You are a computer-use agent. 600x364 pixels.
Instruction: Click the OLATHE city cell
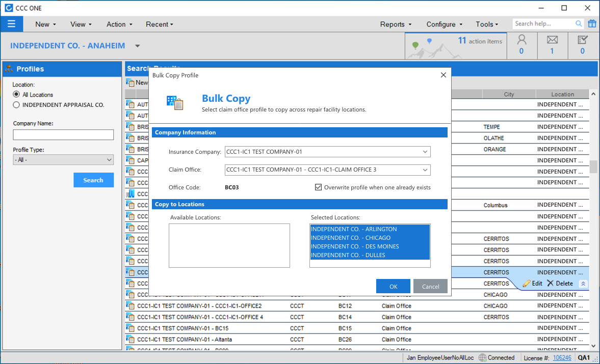(493, 138)
